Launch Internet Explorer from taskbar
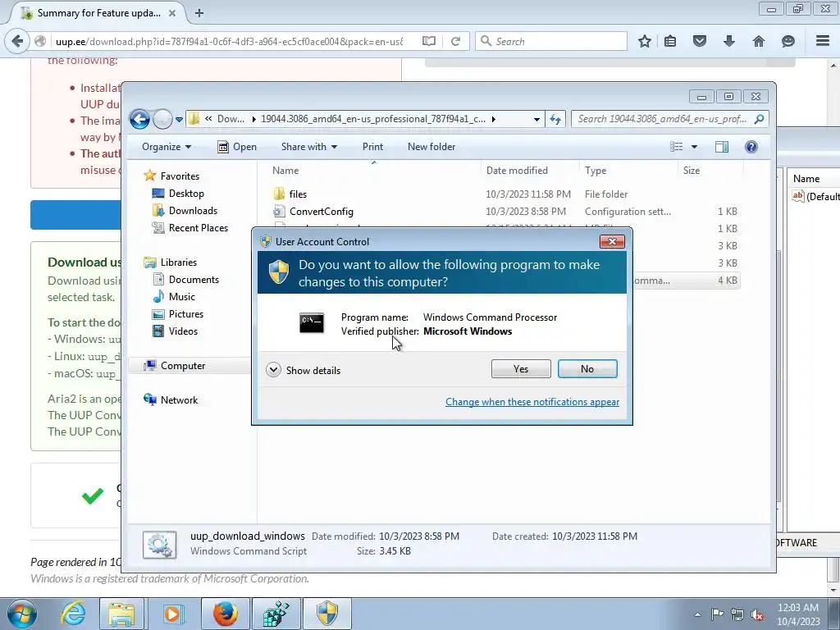 click(x=73, y=614)
